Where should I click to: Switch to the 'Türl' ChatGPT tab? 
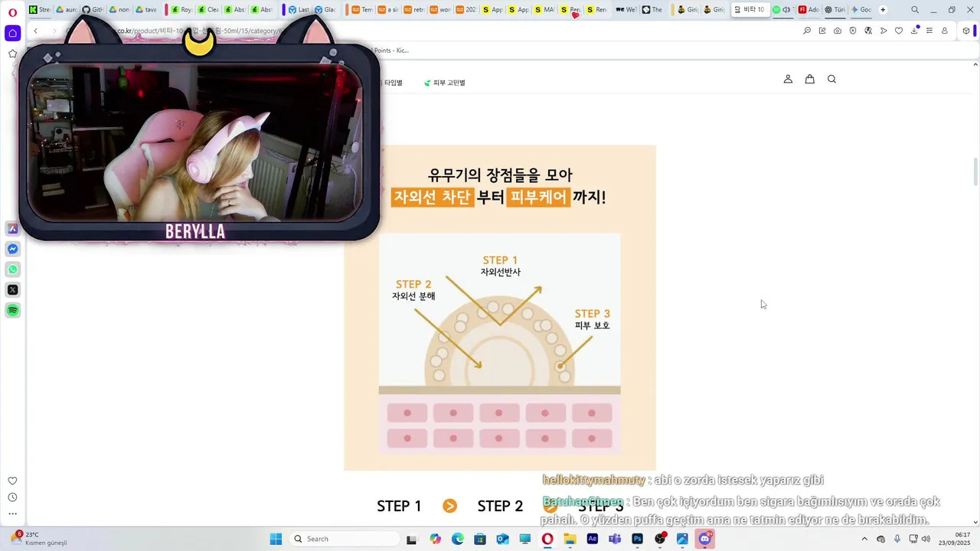[x=835, y=10]
